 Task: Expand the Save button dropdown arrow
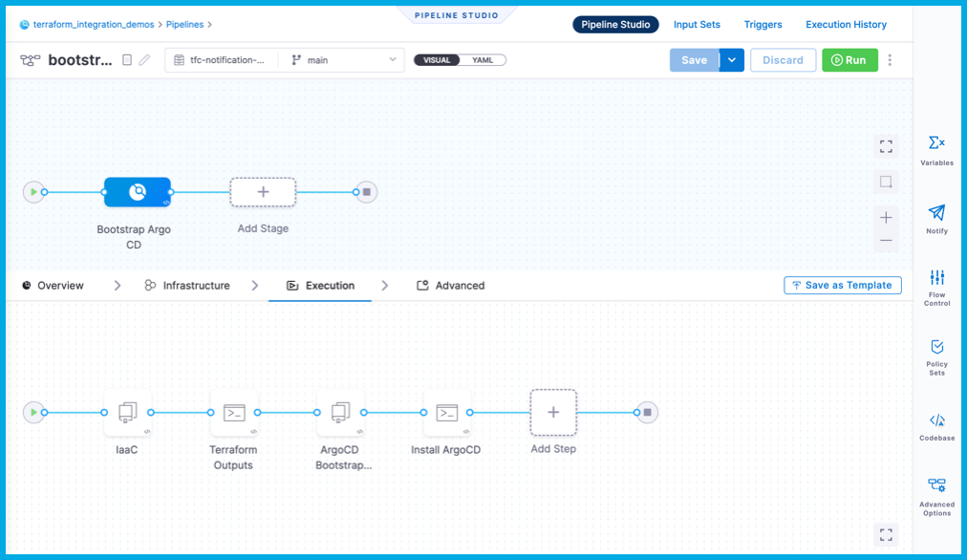[x=731, y=60]
